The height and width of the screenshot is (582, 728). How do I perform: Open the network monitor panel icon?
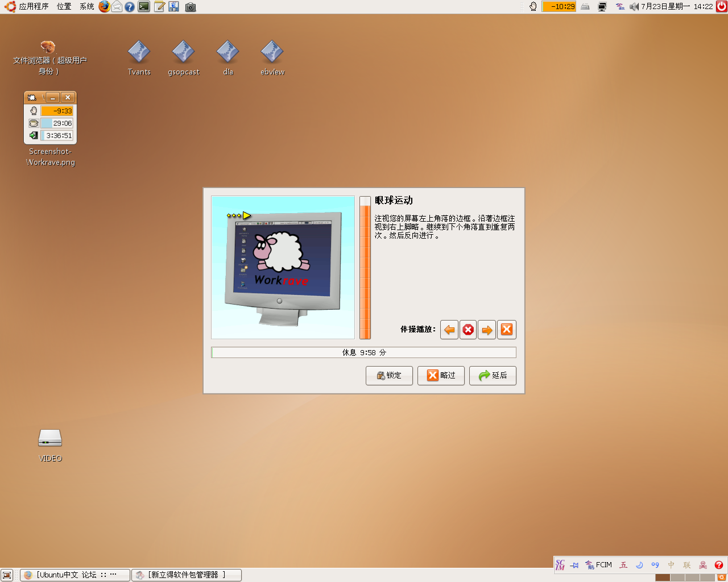pyautogui.click(x=602, y=7)
